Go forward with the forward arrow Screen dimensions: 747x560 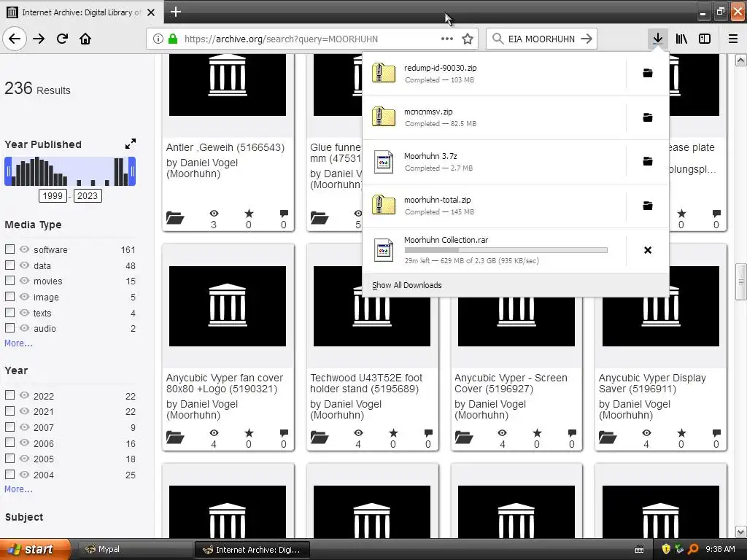[x=39, y=39]
